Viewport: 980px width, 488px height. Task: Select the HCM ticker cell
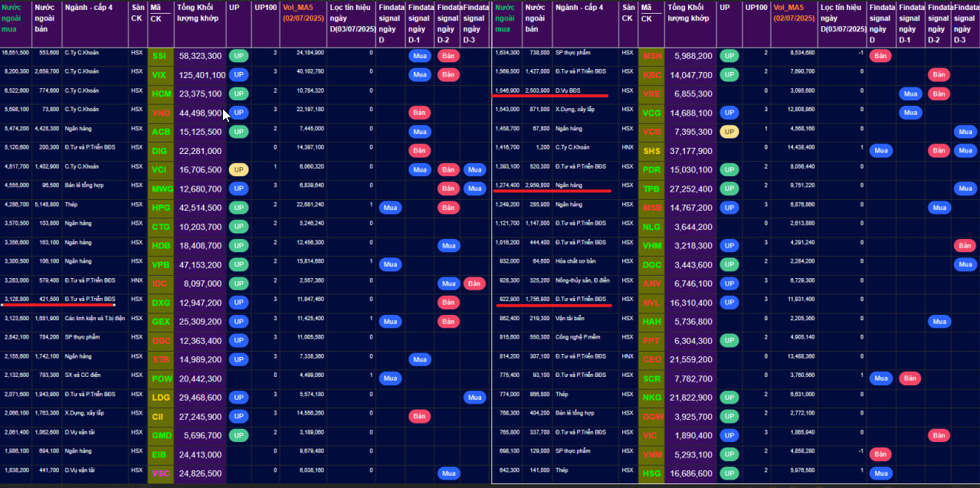click(x=161, y=93)
